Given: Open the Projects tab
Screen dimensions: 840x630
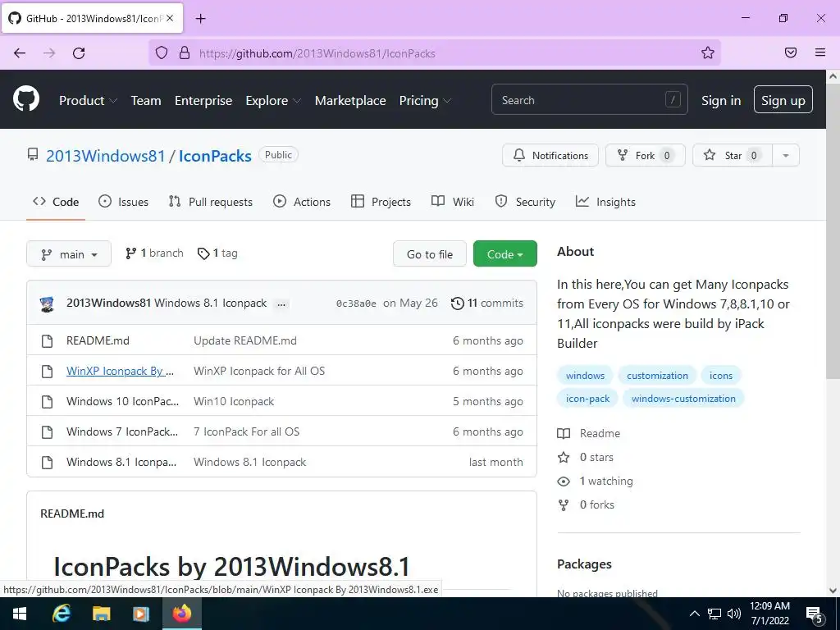Looking at the screenshot, I should [381, 202].
